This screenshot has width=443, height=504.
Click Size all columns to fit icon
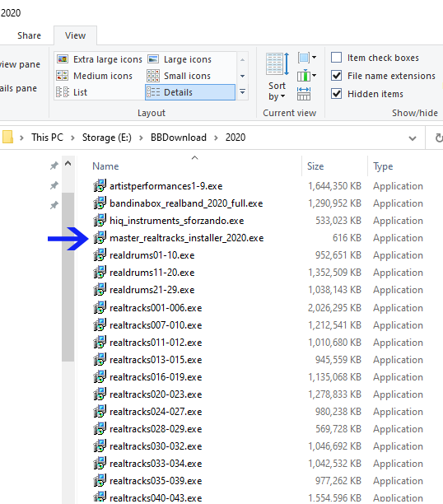coord(304,94)
